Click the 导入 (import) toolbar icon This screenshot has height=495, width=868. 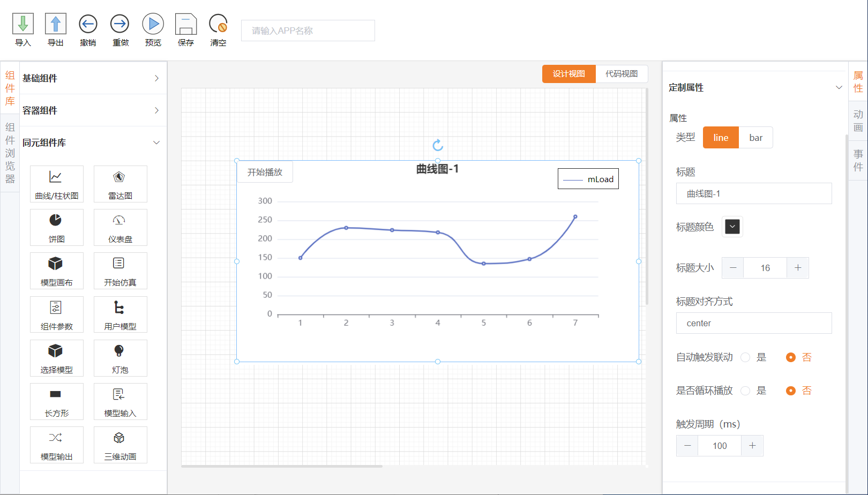click(x=23, y=24)
